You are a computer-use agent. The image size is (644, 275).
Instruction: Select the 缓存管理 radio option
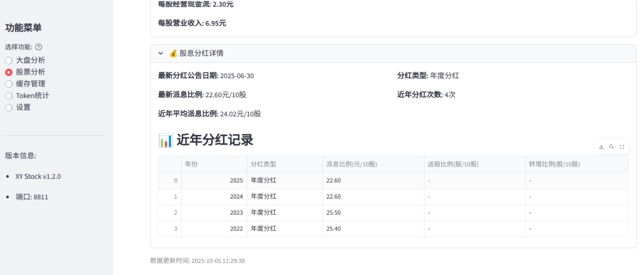[9, 84]
